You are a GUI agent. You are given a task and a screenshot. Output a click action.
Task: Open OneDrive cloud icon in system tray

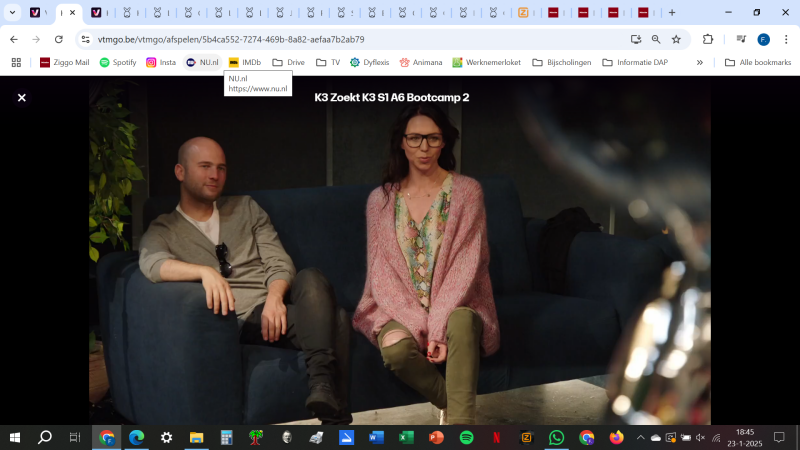pyautogui.click(x=656, y=437)
